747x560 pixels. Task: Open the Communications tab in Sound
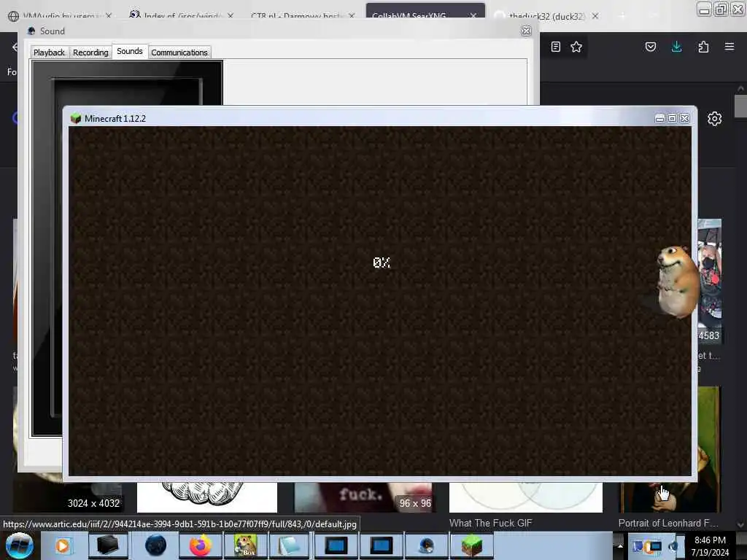179,52
